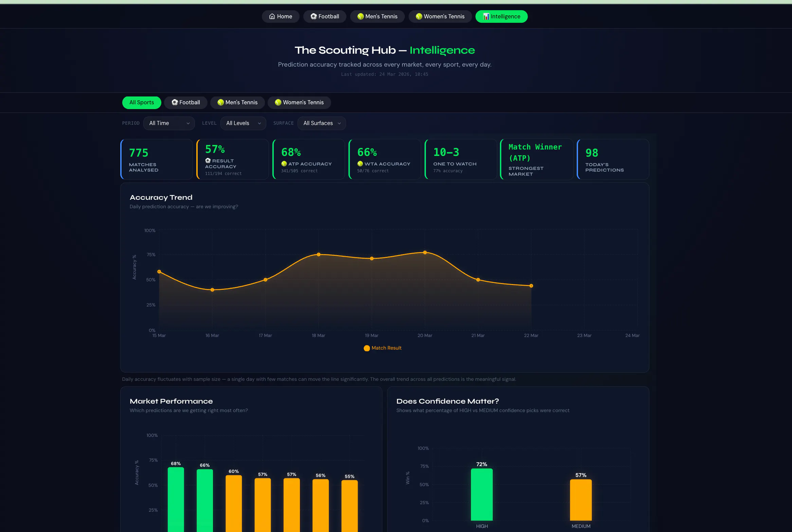This screenshot has height=532, width=792.
Task: Select the All Sports filter pill
Action: [142, 102]
